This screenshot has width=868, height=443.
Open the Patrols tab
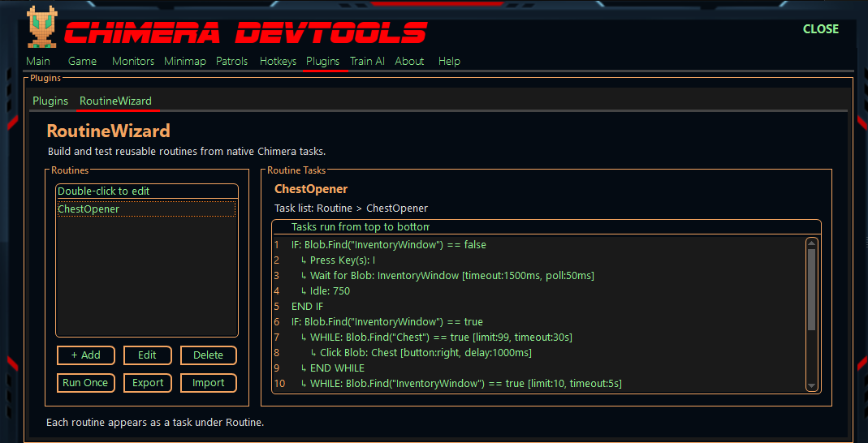pyautogui.click(x=232, y=62)
